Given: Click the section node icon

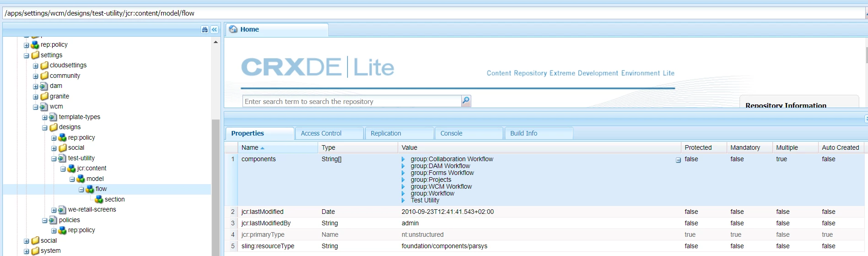Looking at the screenshot, I should point(99,199).
